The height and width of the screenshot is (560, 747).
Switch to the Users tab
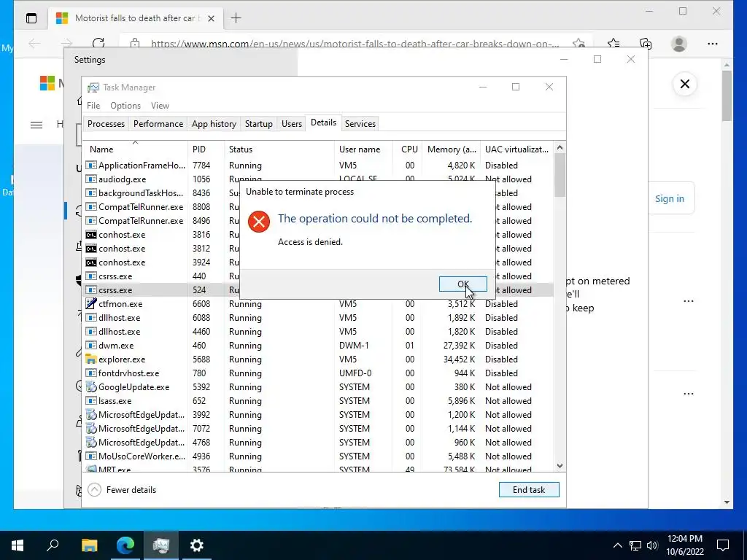coord(292,124)
